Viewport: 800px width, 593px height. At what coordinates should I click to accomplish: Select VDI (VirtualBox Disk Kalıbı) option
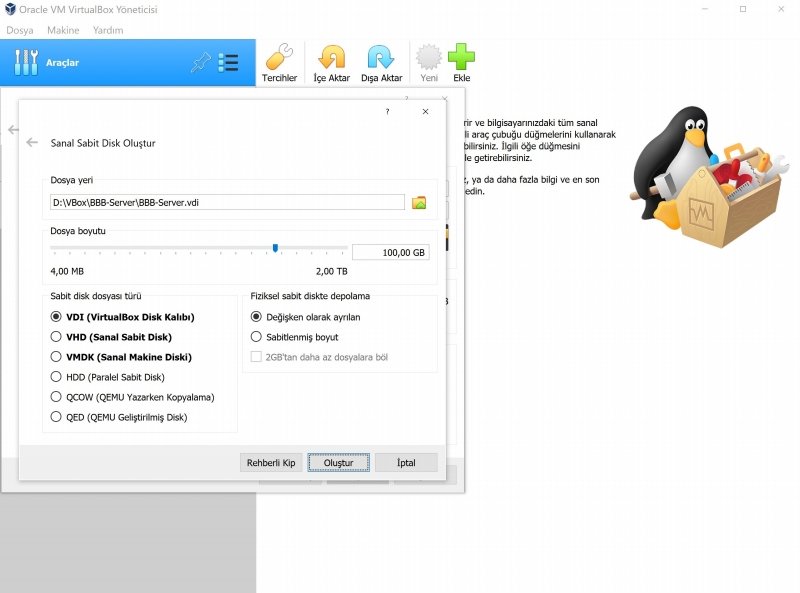(x=56, y=317)
